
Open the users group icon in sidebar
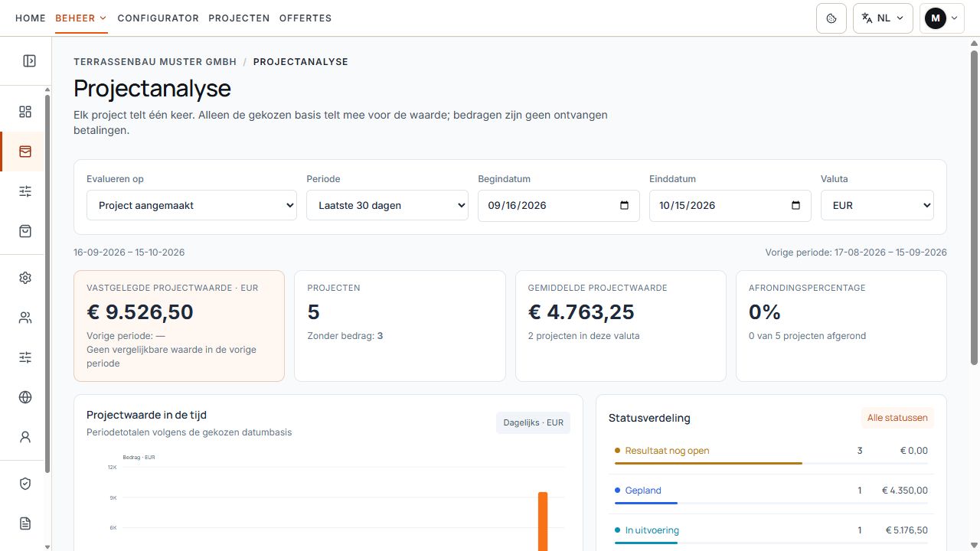[25, 318]
